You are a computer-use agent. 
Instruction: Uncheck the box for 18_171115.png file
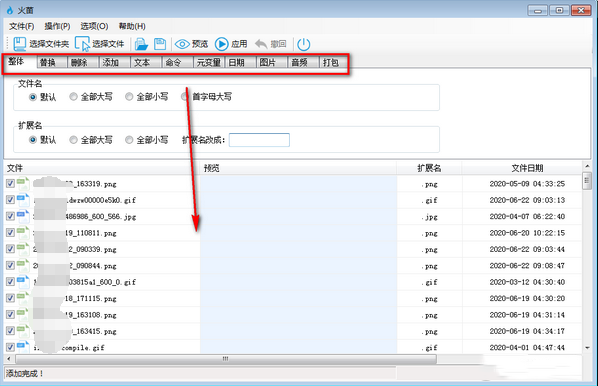coord(10,298)
